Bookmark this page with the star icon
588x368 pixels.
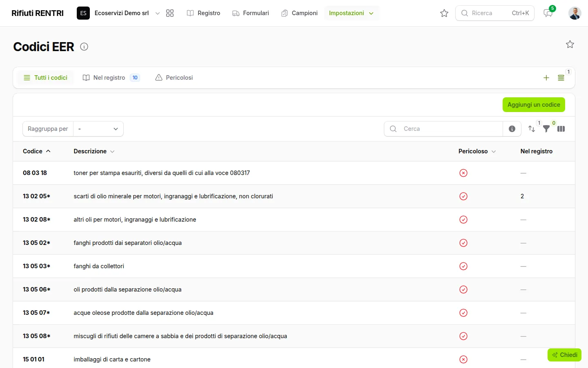(570, 44)
